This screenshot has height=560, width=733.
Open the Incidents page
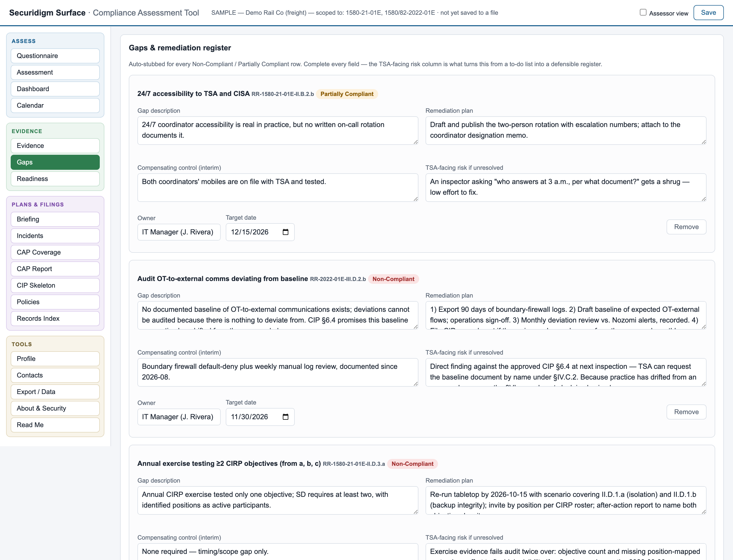(x=55, y=236)
